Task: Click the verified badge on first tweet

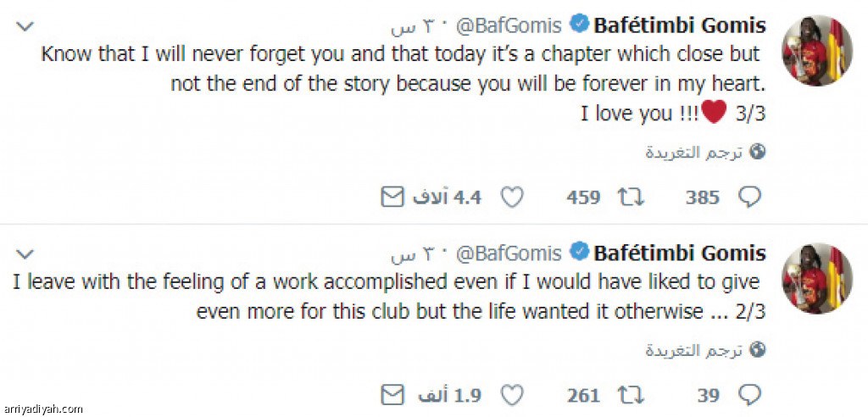Action: 579,27
